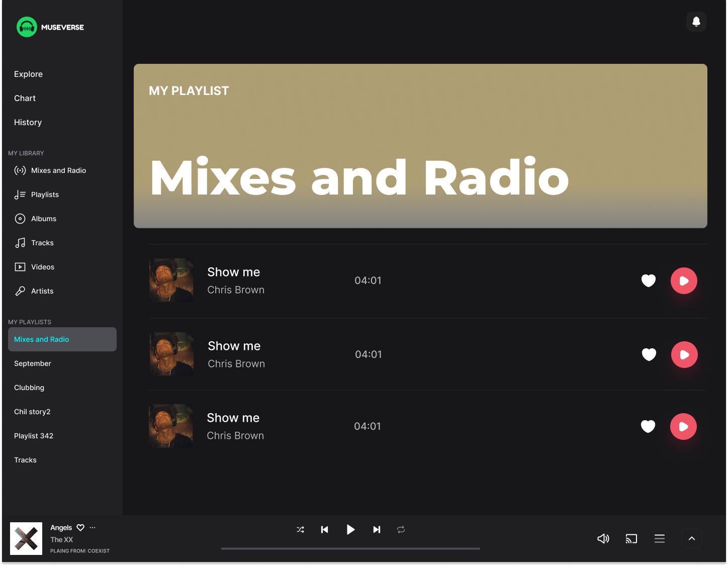Screen dimensions: 728x566
Task: Switch to the Chart section
Action: (25, 98)
